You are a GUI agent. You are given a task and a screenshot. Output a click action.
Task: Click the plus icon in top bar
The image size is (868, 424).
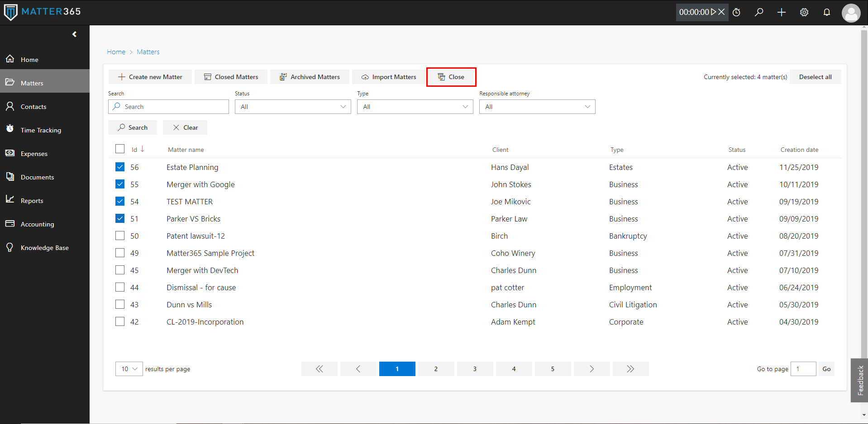pos(782,12)
